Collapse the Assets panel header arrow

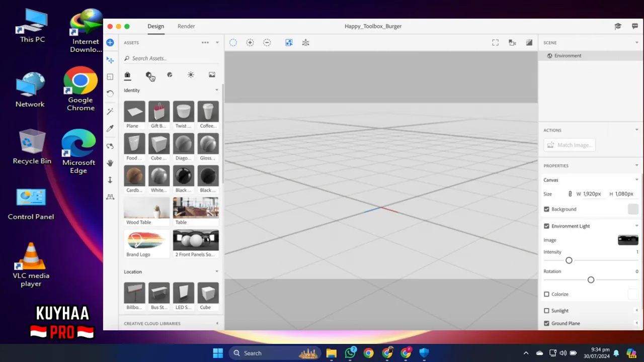click(217, 43)
